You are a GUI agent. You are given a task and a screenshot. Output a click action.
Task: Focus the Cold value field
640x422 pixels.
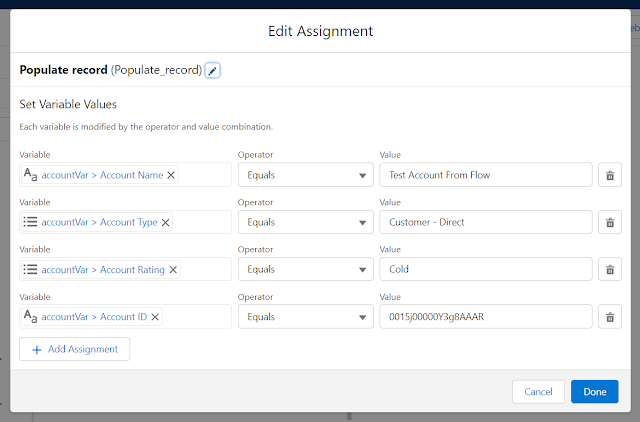click(x=486, y=269)
